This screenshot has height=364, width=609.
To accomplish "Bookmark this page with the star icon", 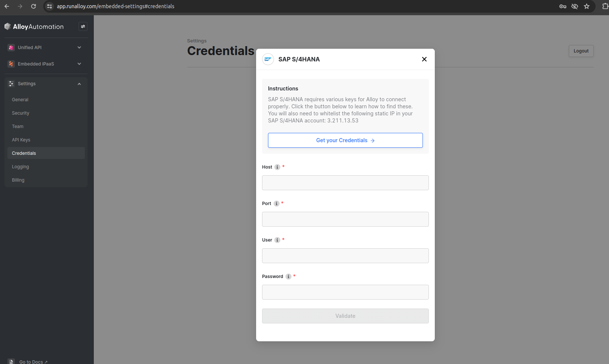I will [587, 6].
